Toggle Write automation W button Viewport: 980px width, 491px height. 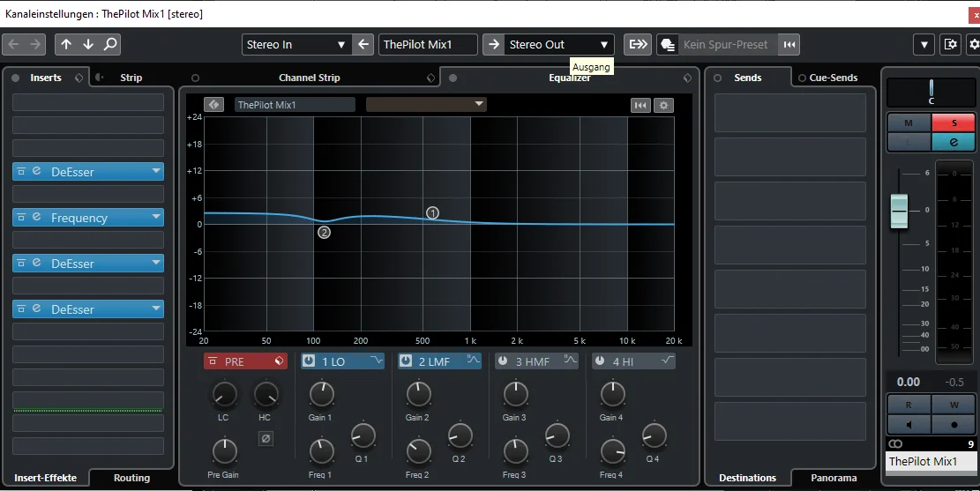pyautogui.click(x=954, y=405)
